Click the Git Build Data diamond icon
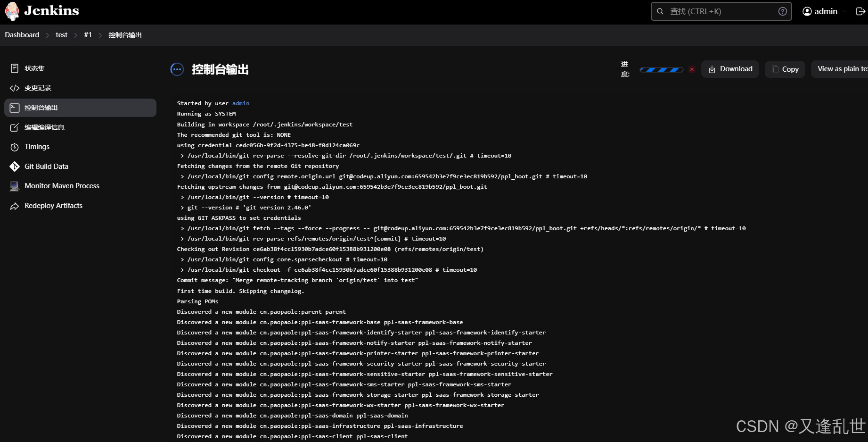 (x=15, y=167)
